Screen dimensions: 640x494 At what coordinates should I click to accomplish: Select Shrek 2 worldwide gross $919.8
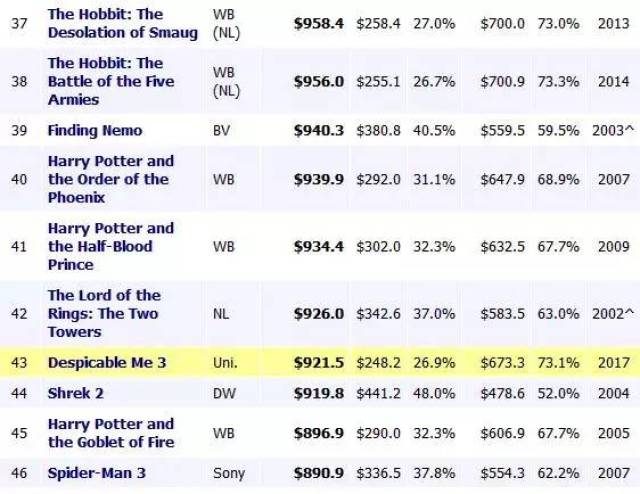(x=318, y=393)
